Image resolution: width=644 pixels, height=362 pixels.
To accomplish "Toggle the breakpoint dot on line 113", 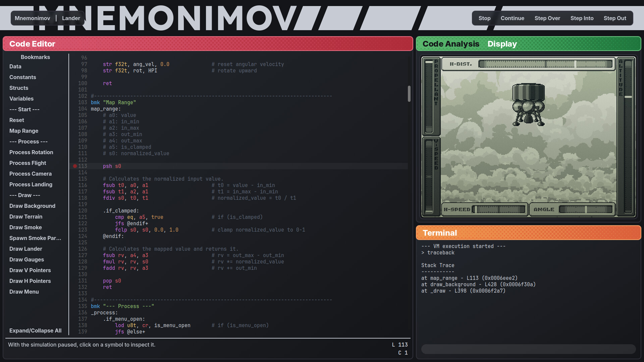I will 75,166.
